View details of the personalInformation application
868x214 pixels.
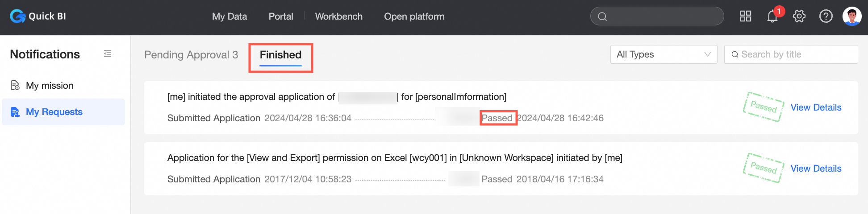tap(816, 107)
